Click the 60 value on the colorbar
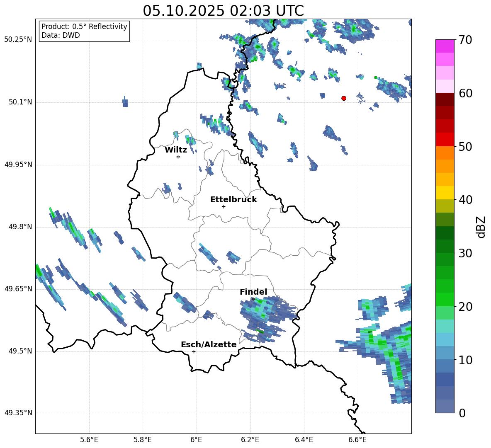 [x=465, y=93]
